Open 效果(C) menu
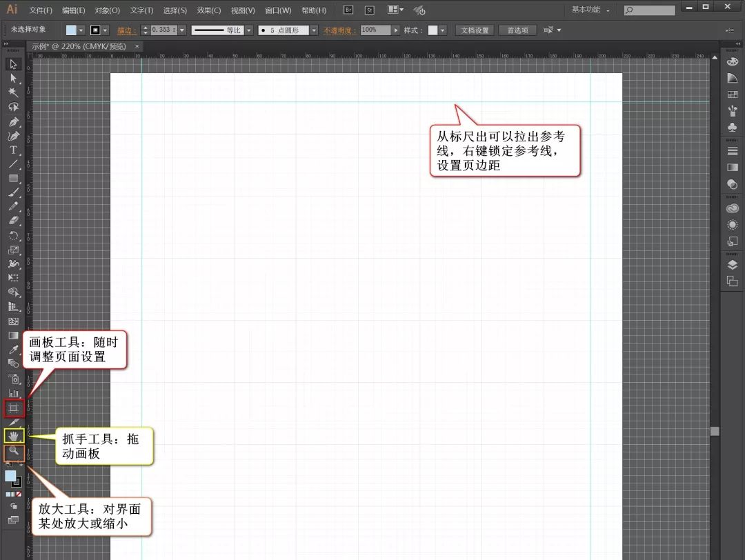The width and height of the screenshot is (745, 560). pyautogui.click(x=209, y=10)
